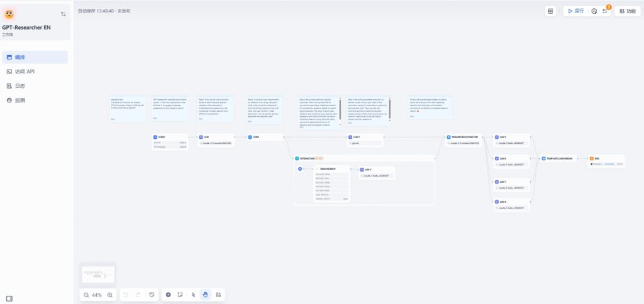Screen dimensions: 644x304
Task: Open the version history clock icon
Action: tap(152, 295)
